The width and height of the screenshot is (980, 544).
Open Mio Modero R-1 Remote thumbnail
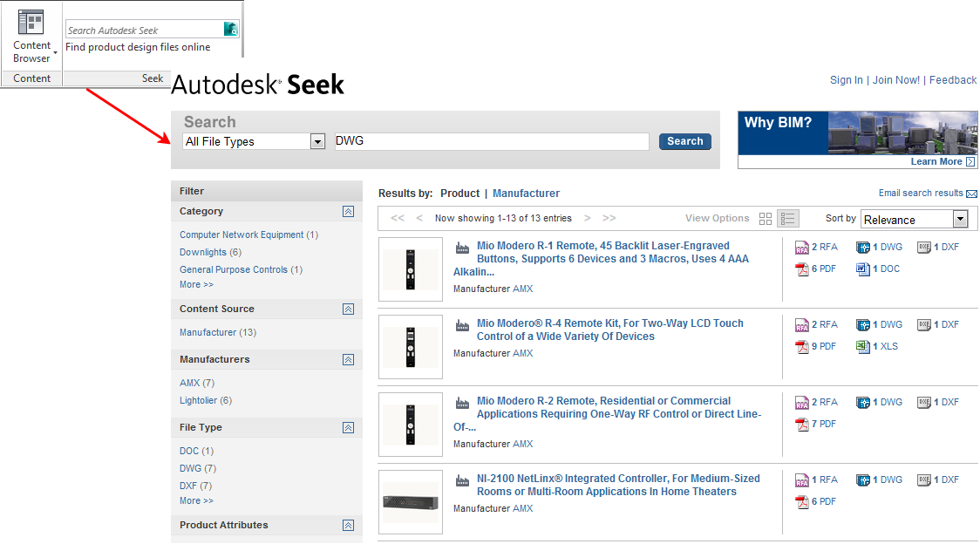(411, 269)
